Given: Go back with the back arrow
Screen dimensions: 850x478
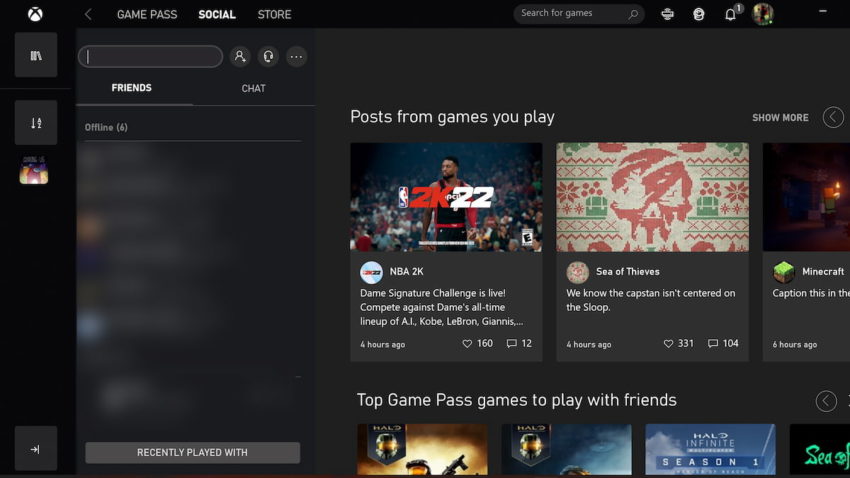Looking at the screenshot, I should point(88,14).
